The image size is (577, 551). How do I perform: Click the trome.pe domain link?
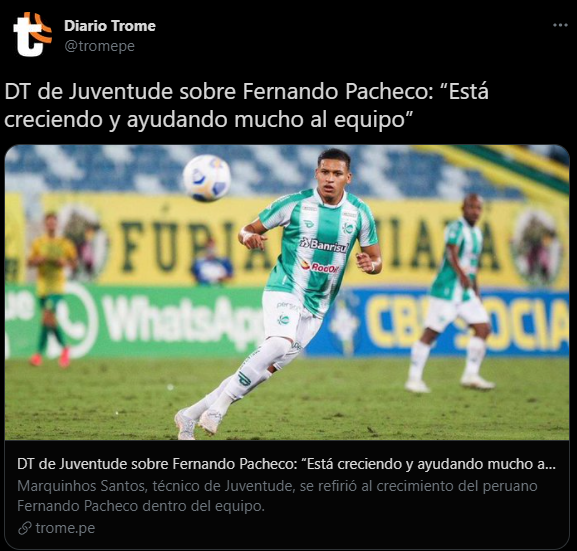(65, 528)
